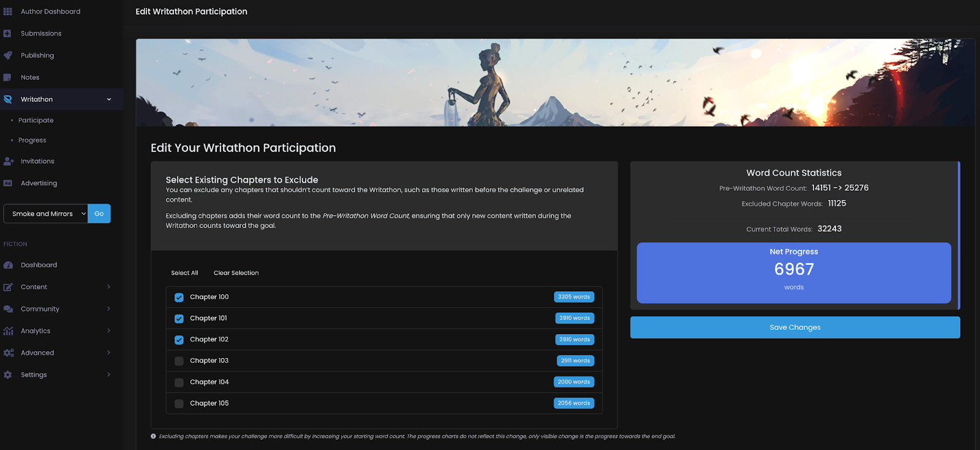Go to the Participate submenu item
The height and width of the screenshot is (450, 980).
36,120
